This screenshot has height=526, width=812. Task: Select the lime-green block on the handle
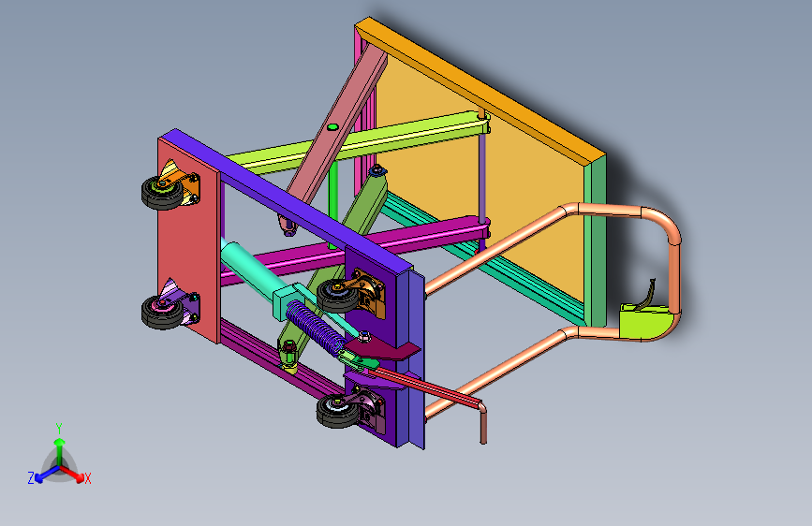click(646, 322)
